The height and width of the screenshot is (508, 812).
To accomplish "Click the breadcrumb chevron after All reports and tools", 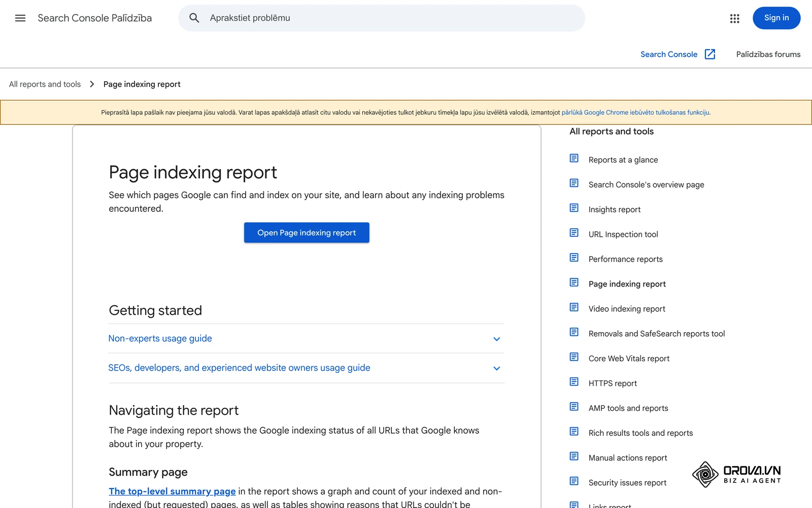I will pyautogui.click(x=92, y=84).
